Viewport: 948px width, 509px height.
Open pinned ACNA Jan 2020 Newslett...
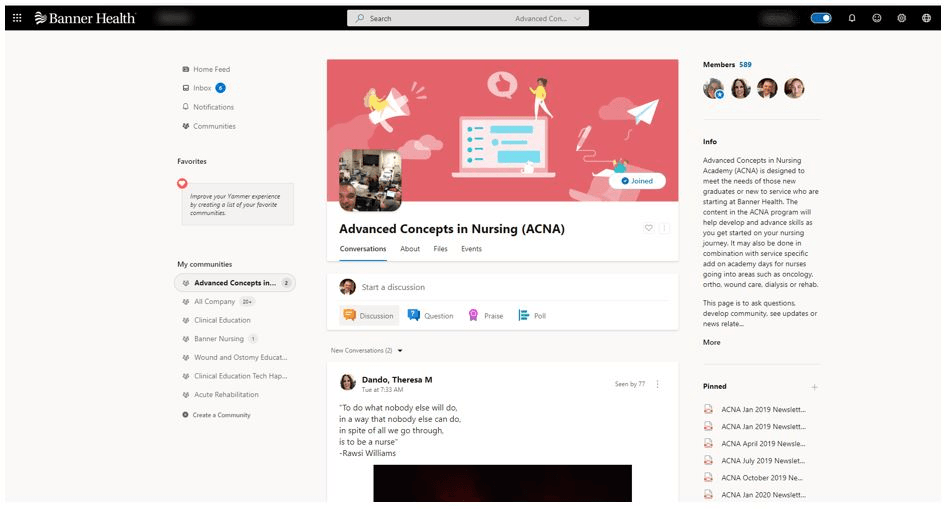tap(763, 494)
